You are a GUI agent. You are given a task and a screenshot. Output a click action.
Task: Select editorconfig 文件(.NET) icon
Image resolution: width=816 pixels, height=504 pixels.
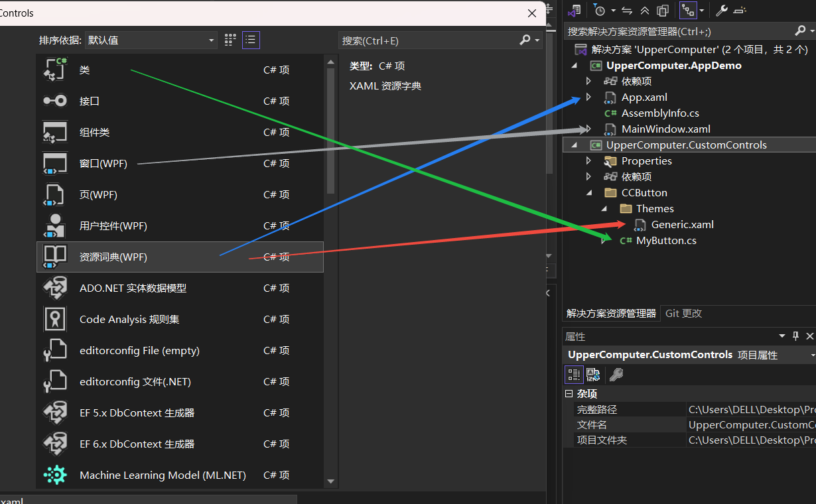coord(54,381)
